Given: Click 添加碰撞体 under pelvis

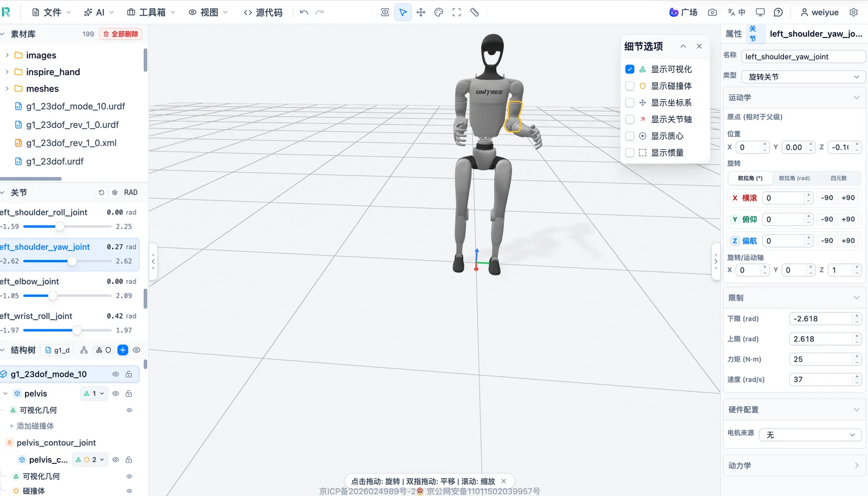Looking at the screenshot, I should tap(31, 426).
